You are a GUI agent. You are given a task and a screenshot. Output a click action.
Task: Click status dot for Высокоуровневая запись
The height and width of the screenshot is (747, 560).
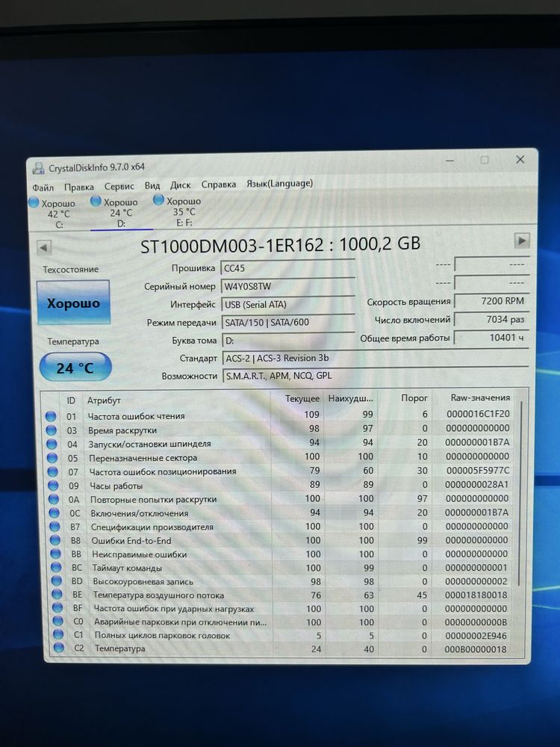(x=57, y=580)
